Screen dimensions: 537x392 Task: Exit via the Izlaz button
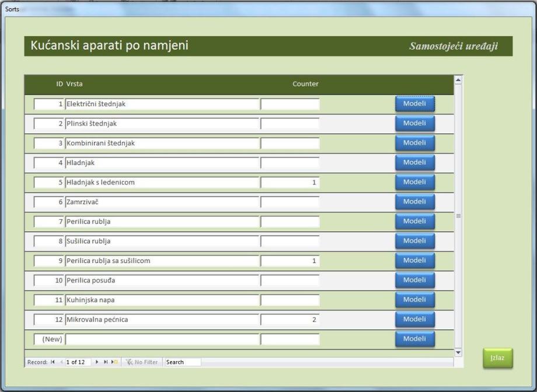pos(498,358)
